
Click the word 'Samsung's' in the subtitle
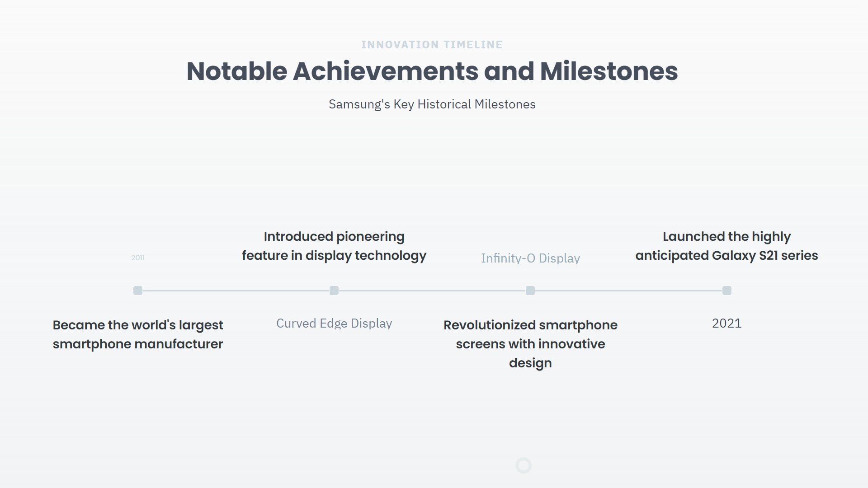click(359, 104)
